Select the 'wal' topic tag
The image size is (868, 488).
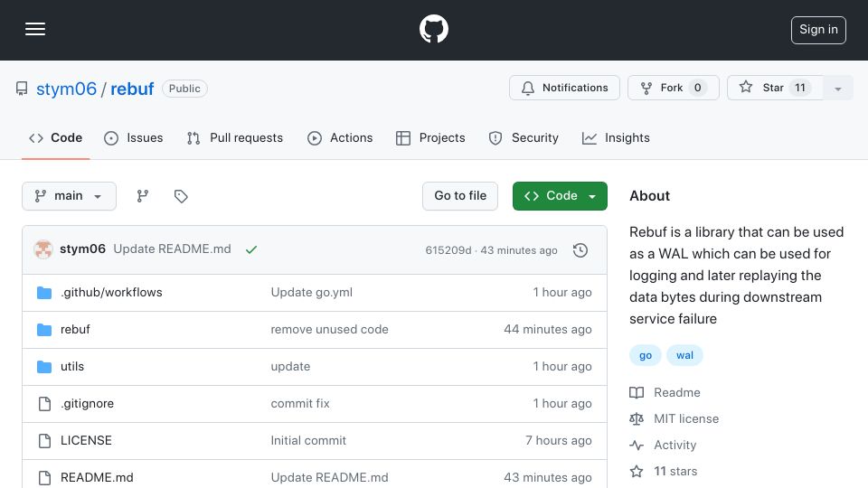(x=684, y=355)
